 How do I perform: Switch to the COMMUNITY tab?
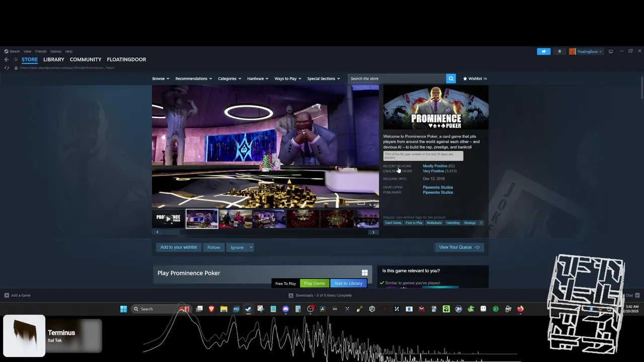[x=86, y=59]
